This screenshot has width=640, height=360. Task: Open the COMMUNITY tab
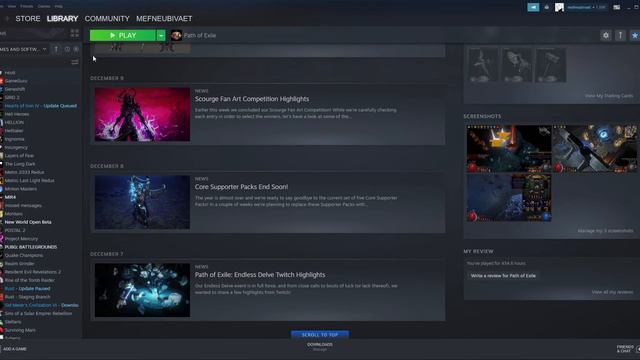[107, 19]
